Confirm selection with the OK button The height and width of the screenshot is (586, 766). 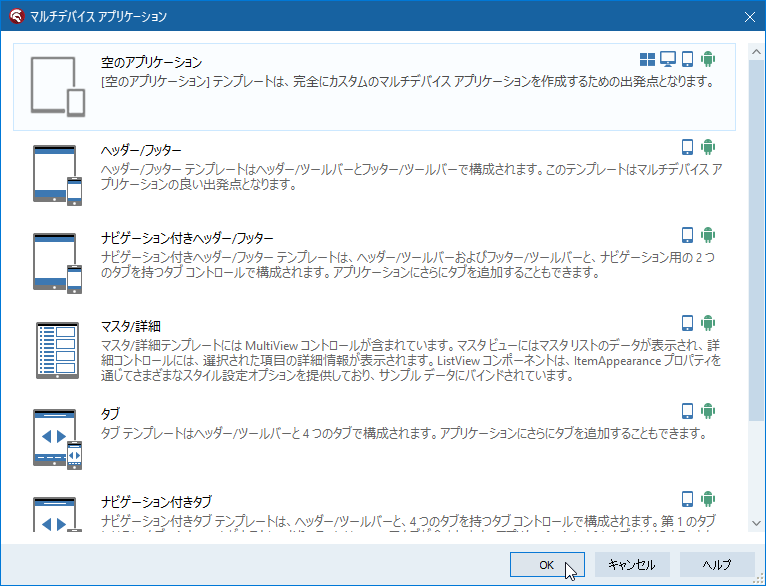click(x=547, y=565)
